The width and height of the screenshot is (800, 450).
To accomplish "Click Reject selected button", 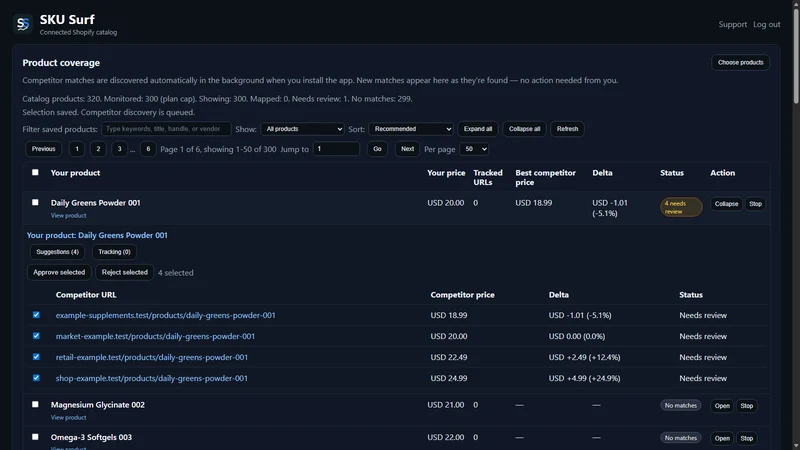I will click(x=124, y=272).
